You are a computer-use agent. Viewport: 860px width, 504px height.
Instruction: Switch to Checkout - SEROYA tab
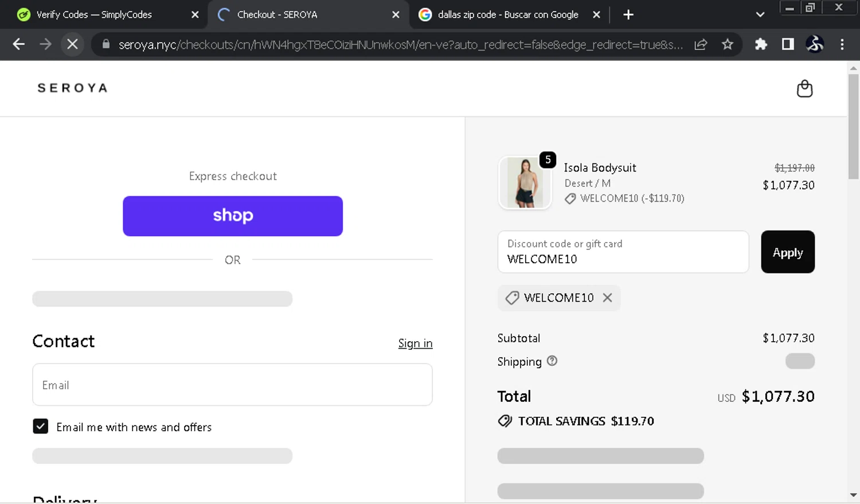277,15
